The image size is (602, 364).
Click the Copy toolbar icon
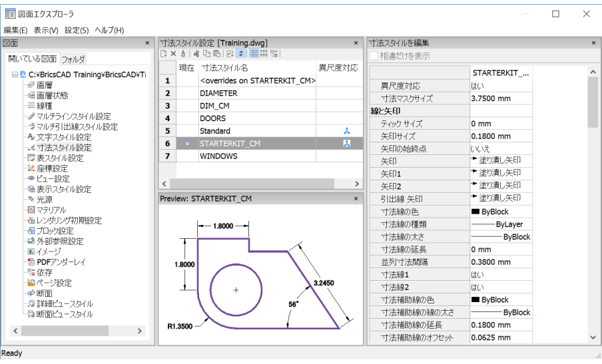tap(206, 54)
